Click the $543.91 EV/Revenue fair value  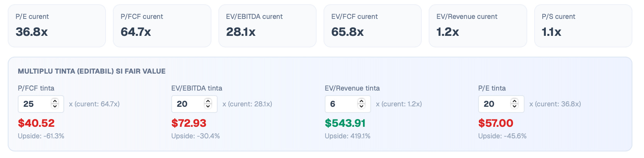(345, 123)
